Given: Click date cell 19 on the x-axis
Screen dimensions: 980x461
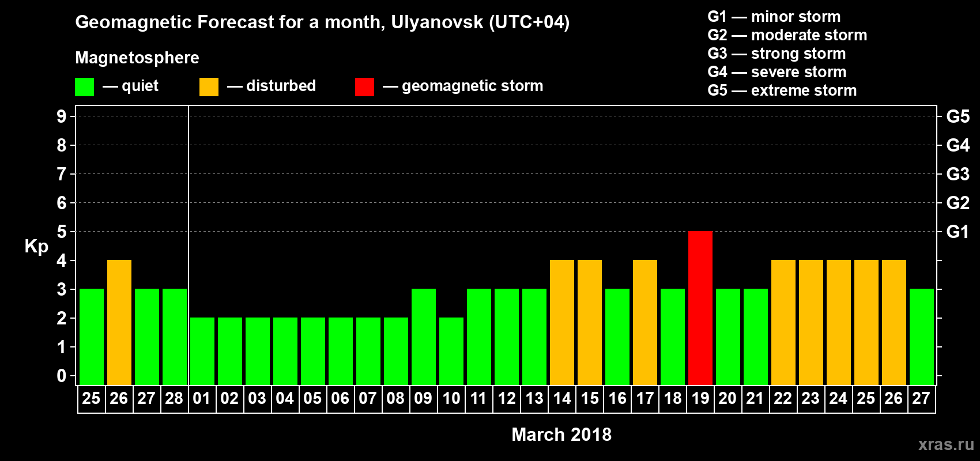Looking at the screenshot, I should tap(700, 399).
